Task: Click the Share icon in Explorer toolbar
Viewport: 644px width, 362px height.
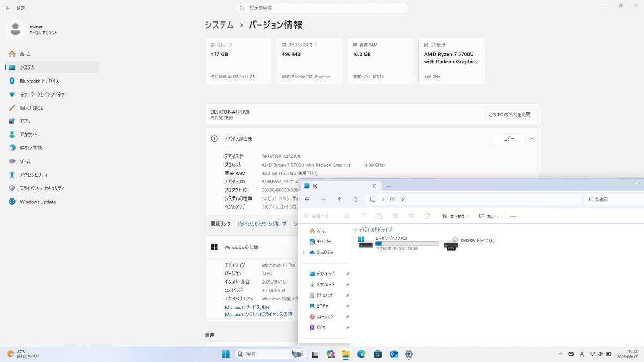Action: (x=411, y=216)
